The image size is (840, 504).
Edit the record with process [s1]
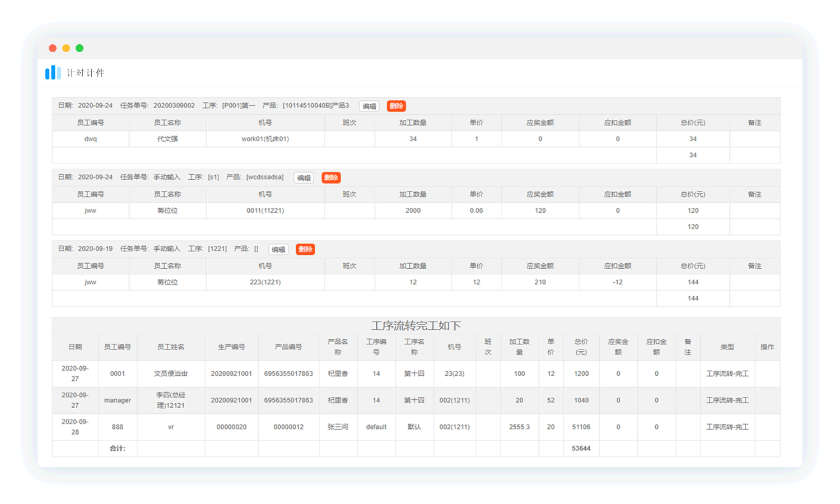tap(304, 178)
